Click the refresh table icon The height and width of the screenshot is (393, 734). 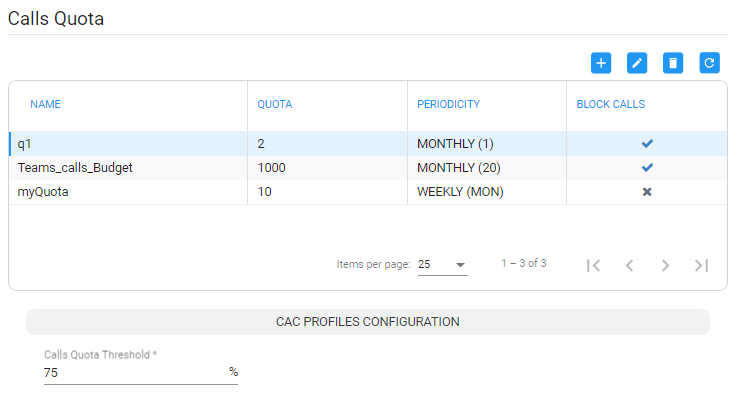(709, 63)
